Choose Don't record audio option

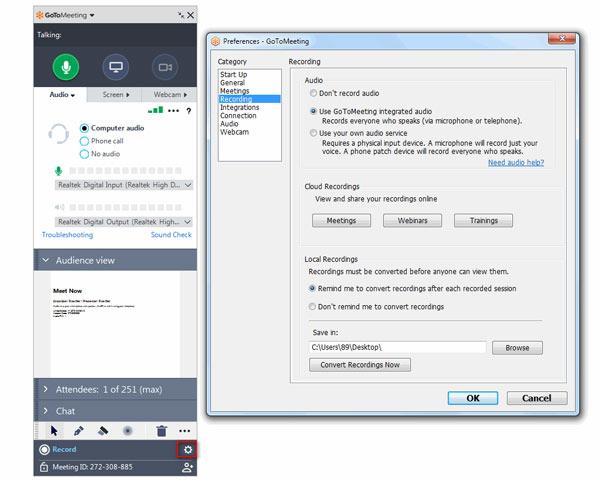[314, 93]
